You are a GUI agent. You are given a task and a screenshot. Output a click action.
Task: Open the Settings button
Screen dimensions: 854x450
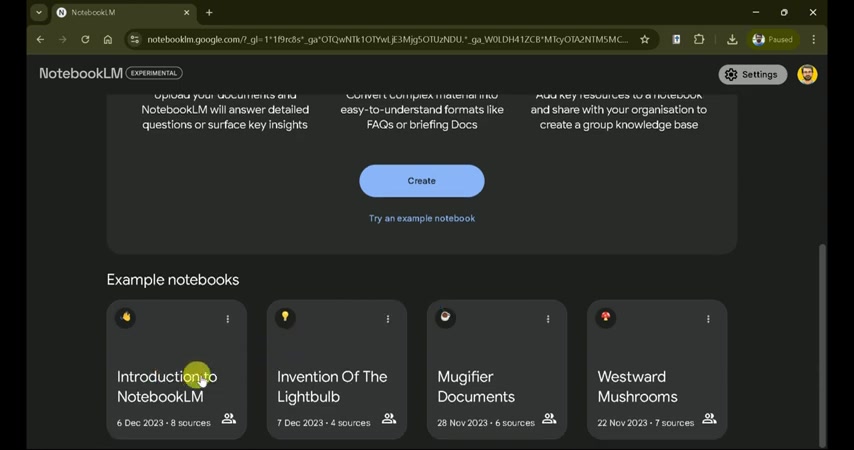point(753,75)
